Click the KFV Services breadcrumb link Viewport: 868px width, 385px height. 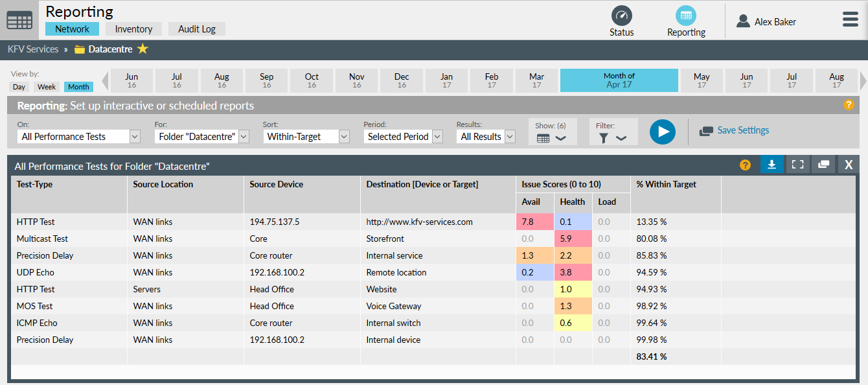[33, 49]
